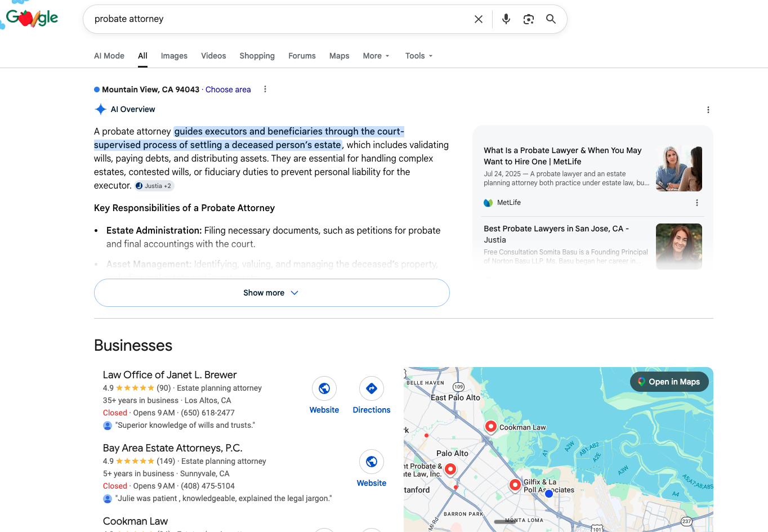768x532 pixels.
Task: Click "Julie was patient" review snippet
Action: pos(224,498)
